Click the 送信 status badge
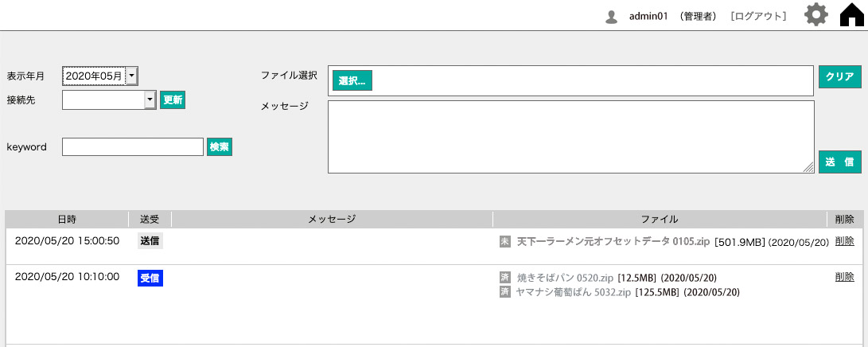 point(150,241)
